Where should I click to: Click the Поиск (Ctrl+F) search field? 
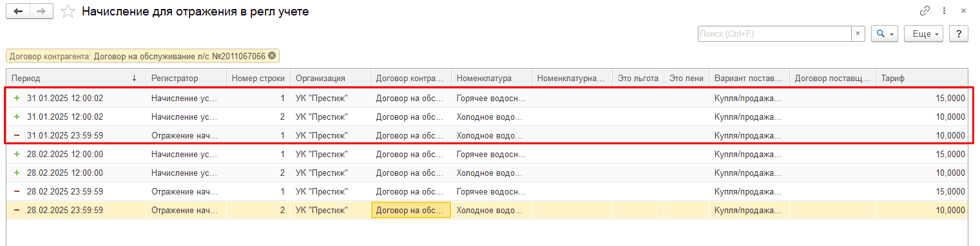click(x=774, y=33)
